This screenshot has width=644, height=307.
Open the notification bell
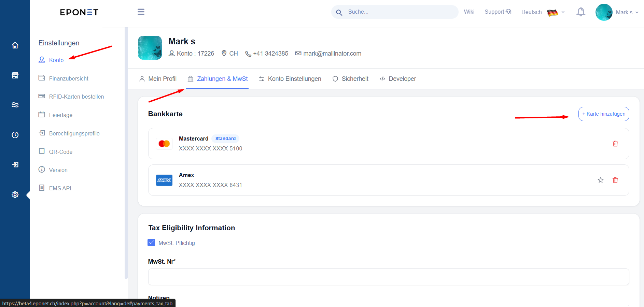[580, 12]
